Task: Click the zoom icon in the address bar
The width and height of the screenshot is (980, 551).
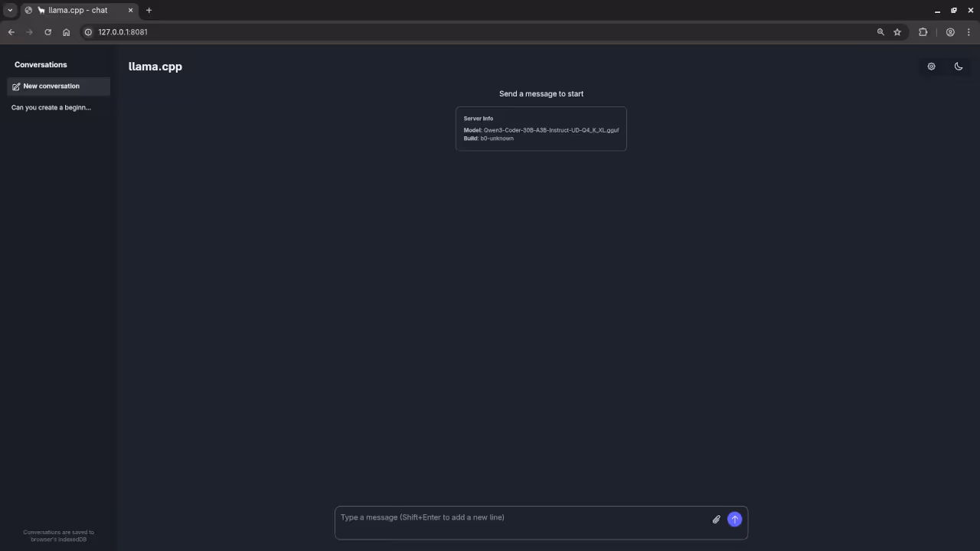Action: coord(880,32)
